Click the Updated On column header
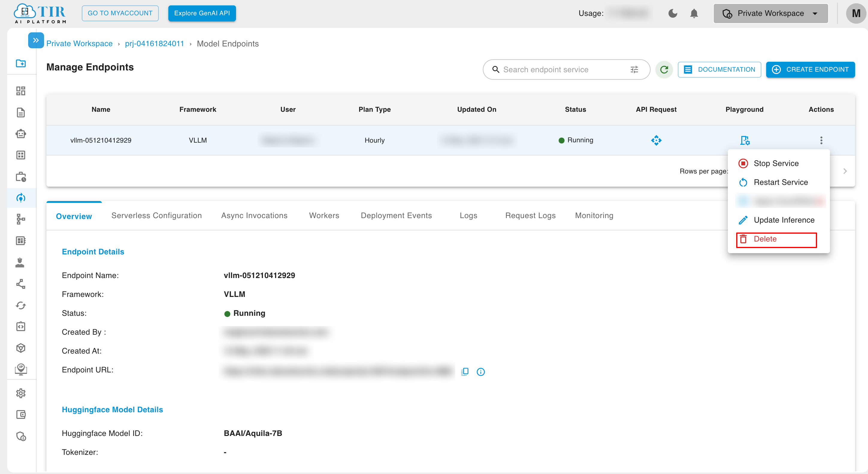Image resolution: width=868 pixels, height=474 pixels. (x=477, y=109)
